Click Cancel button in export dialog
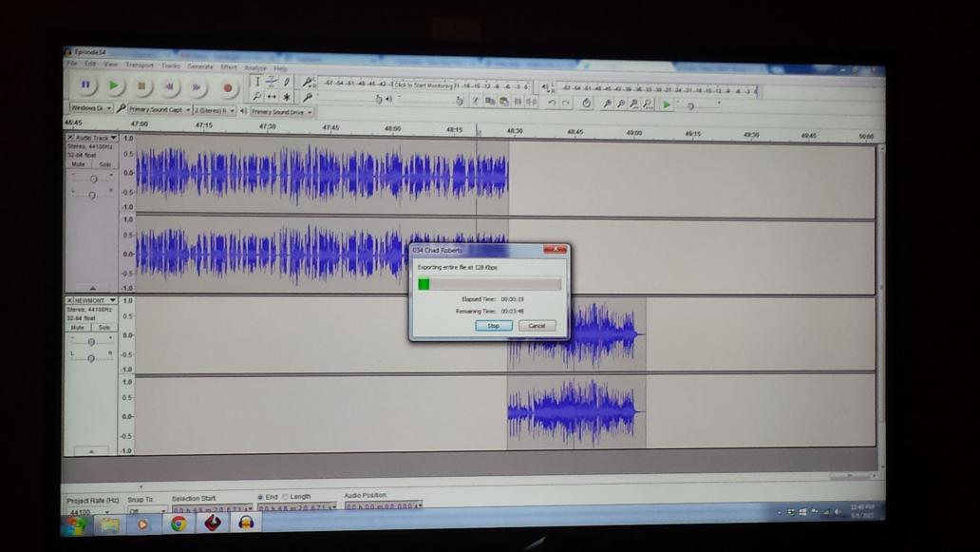This screenshot has width=980, height=552. [x=537, y=326]
